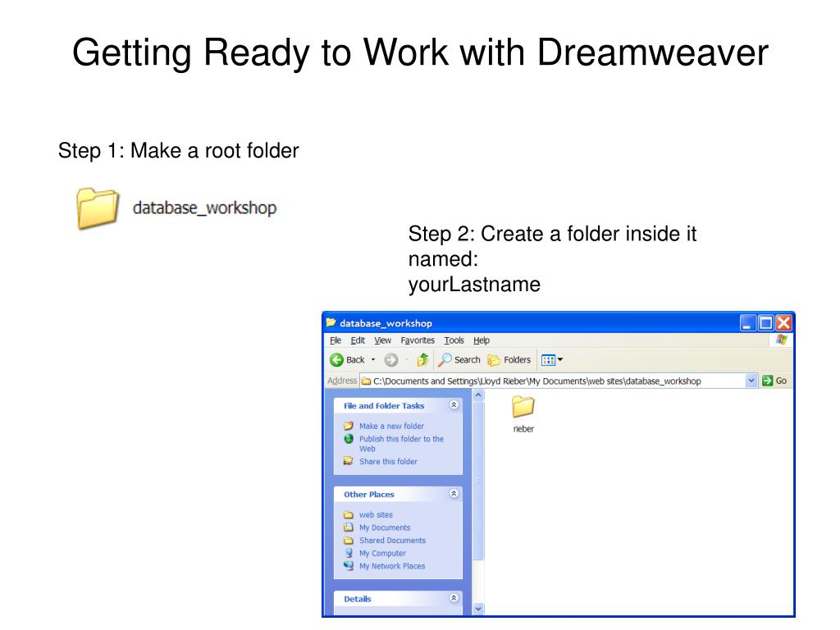This screenshot has height=630, width=840.
Task: Open the Edit menu
Action: click(x=358, y=340)
